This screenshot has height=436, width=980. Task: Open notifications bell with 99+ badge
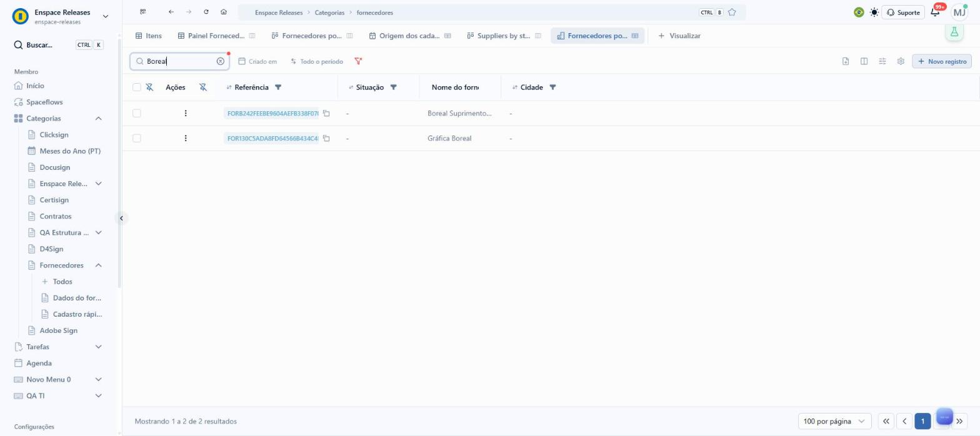click(936, 12)
